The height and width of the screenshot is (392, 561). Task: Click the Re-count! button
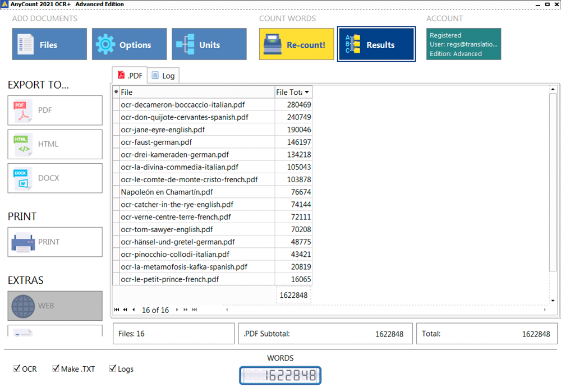click(296, 44)
